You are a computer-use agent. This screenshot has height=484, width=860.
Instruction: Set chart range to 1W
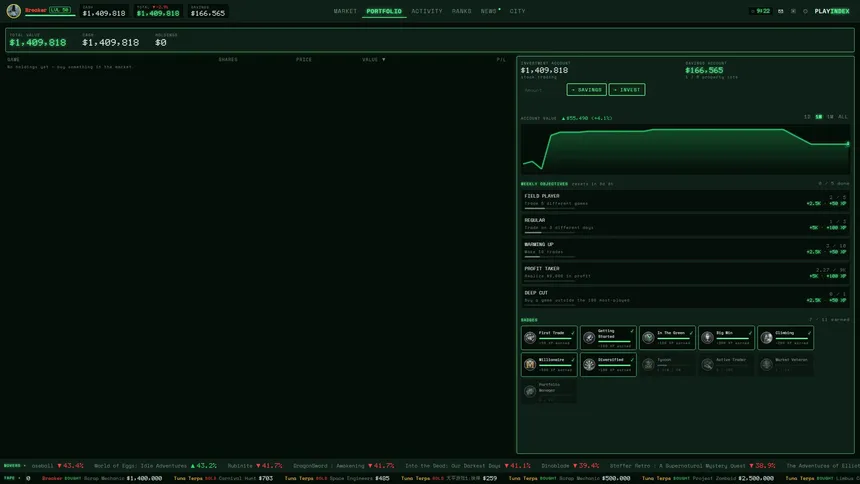click(830, 117)
